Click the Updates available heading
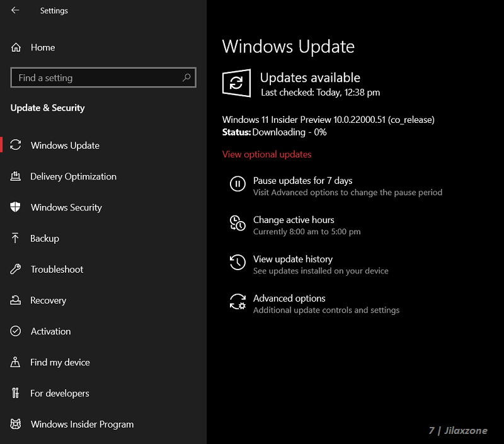 click(310, 77)
